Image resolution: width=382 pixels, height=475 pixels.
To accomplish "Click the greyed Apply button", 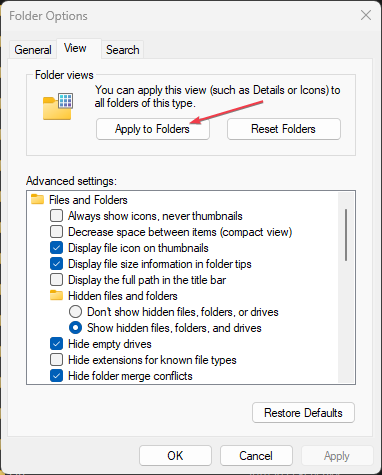I will (x=337, y=456).
